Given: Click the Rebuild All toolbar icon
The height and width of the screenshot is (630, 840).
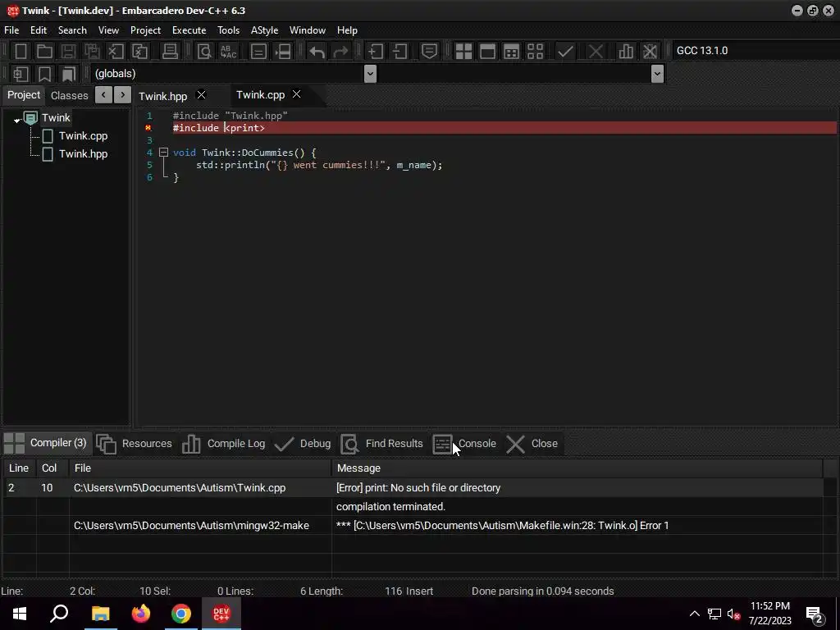Looking at the screenshot, I should click(x=535, y=51).
